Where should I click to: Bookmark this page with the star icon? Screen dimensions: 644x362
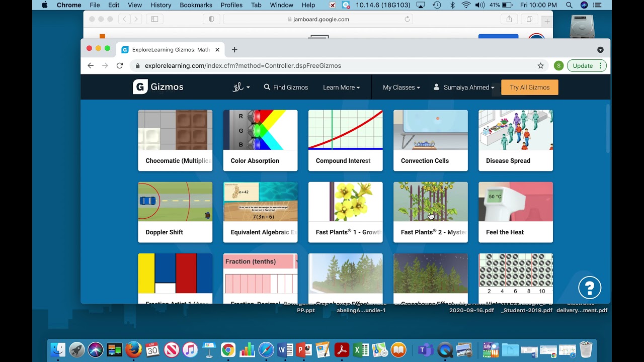coord(541,65)
